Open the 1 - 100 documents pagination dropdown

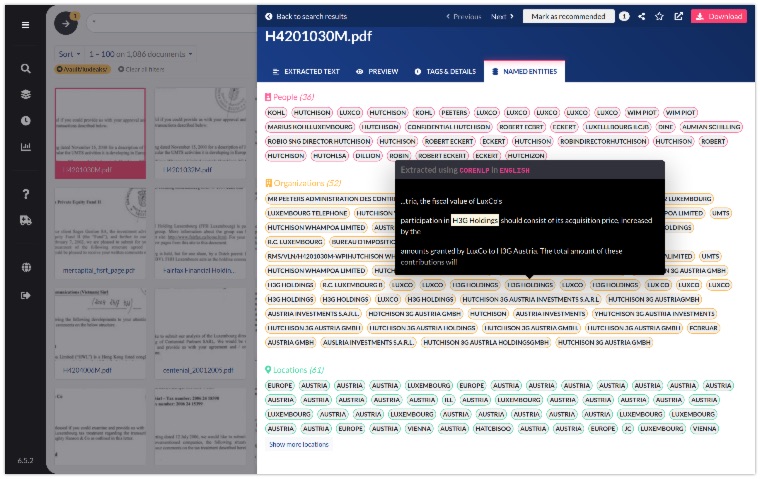click(141, 54)
